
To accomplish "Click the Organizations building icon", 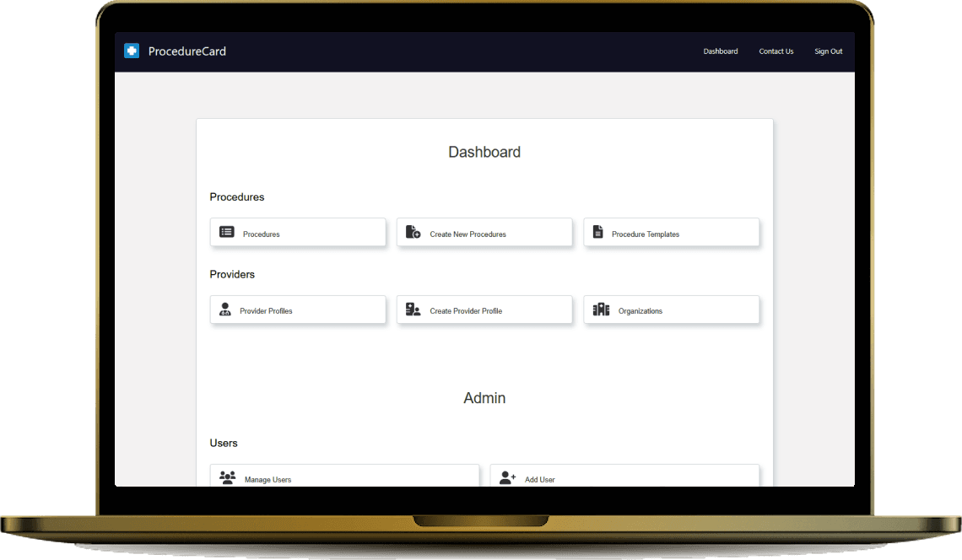I will coord(600,309).
